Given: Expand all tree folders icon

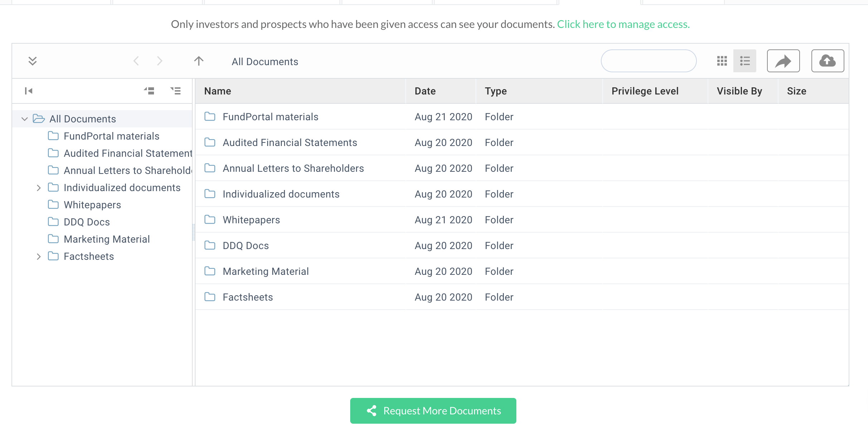Looking at the screenshot, I should (176, 91).
